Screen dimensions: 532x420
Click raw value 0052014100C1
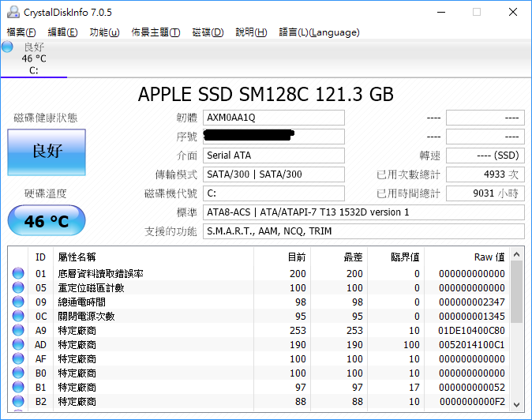(x=471, y=345)
